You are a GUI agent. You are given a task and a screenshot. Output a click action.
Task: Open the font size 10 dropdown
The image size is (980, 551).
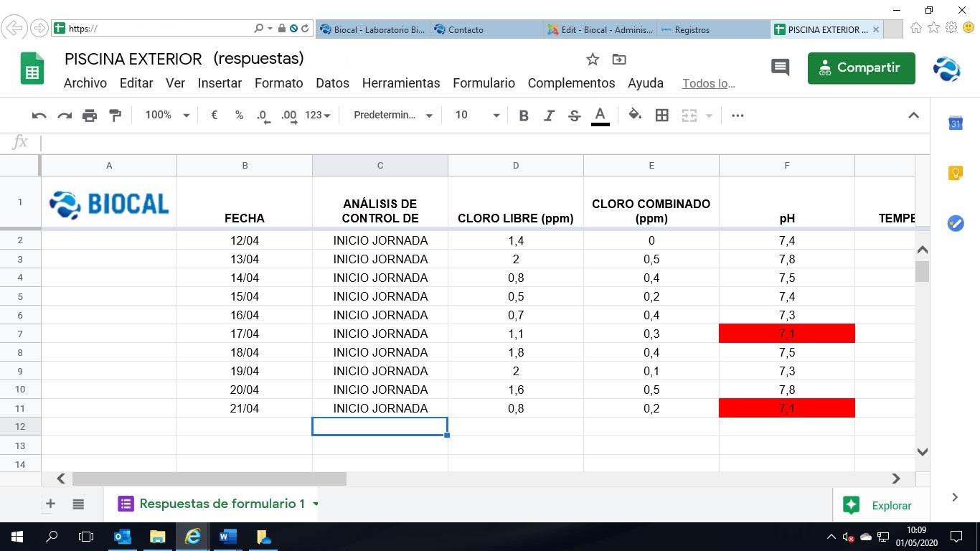(x=477, y=116)
